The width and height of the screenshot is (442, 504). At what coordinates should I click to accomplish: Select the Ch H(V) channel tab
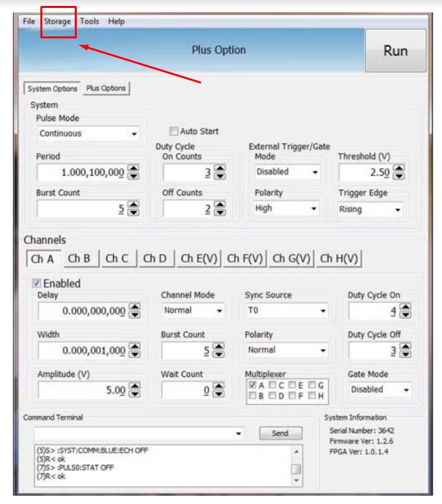339,259
